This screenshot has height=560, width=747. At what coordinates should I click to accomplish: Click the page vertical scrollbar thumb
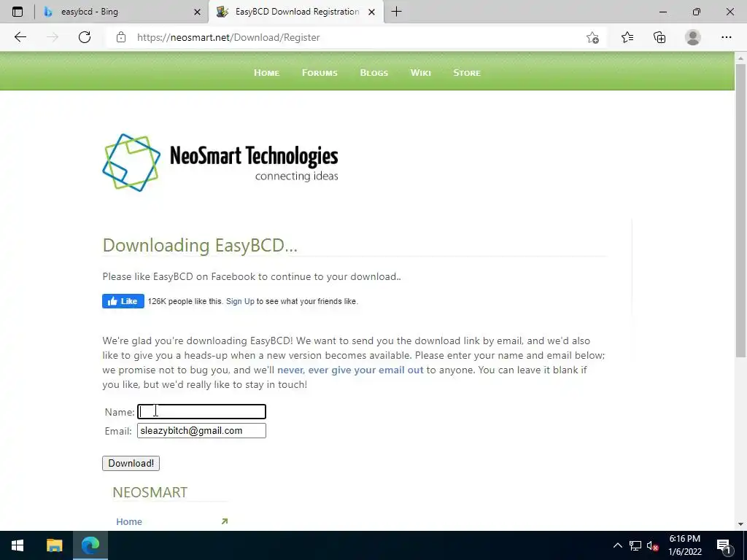coord(741,211)
